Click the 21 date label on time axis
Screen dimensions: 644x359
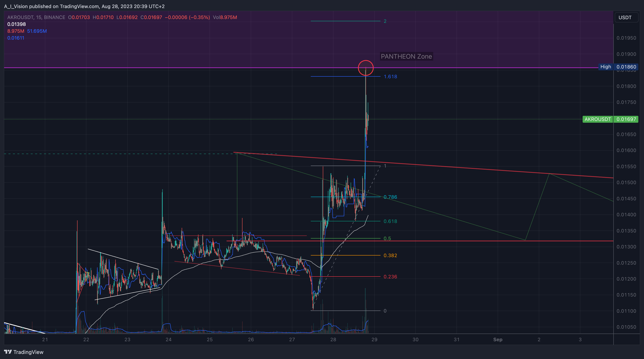45,339
